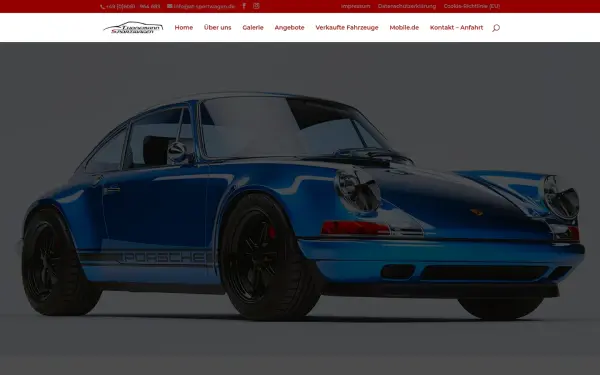Open Cookie-Richtlinie (EU) link
This screenshot has width=600, height=375.
tap(472, 6)
